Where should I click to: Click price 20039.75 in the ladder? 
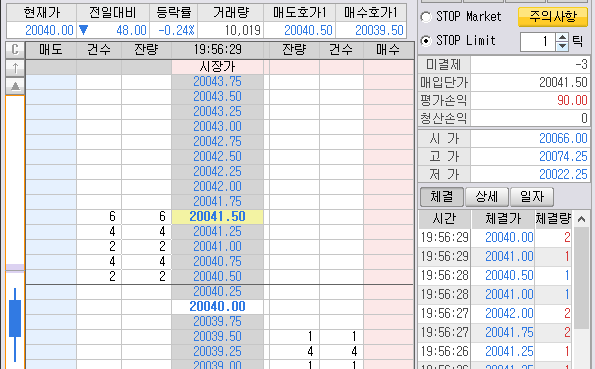coord(217,322)
